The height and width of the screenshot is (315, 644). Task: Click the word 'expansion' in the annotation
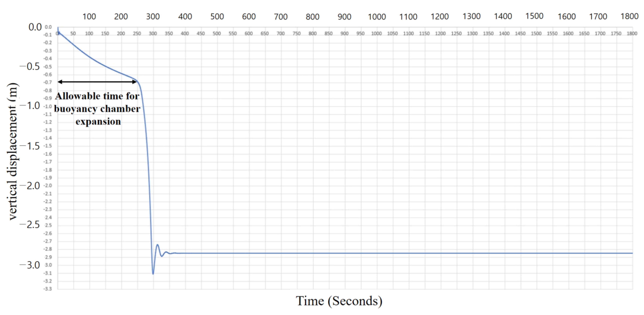pos(98,122)
